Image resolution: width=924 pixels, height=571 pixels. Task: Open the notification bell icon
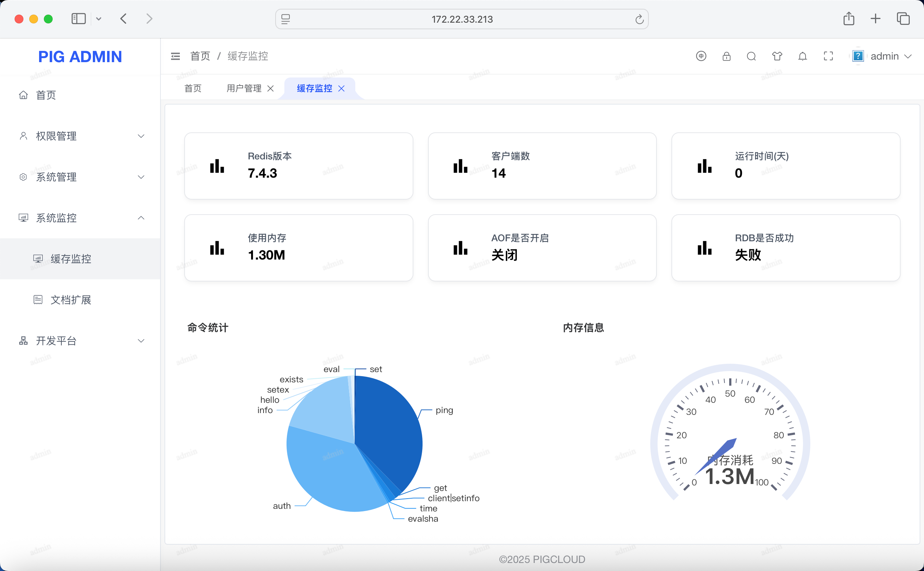[802, 56]
